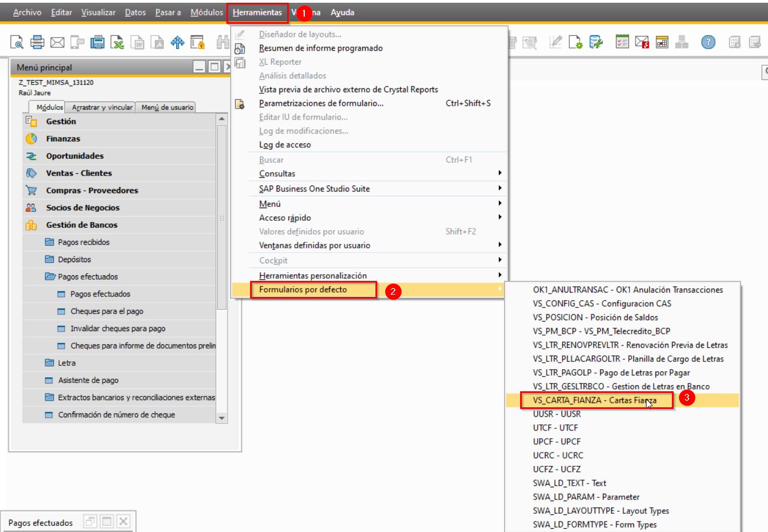Open Invalidar cheques para pago item
This screenshot has width=768, height=532.
click(119, 328)
